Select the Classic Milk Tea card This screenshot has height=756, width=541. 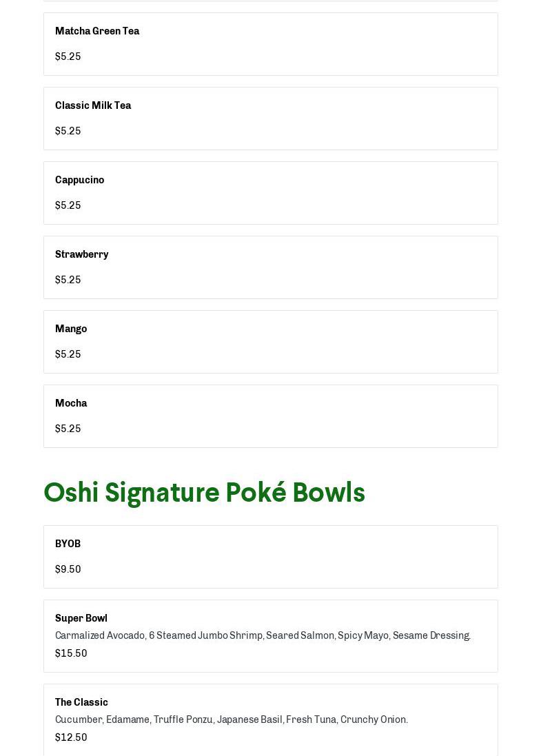(x=270, y=119)
